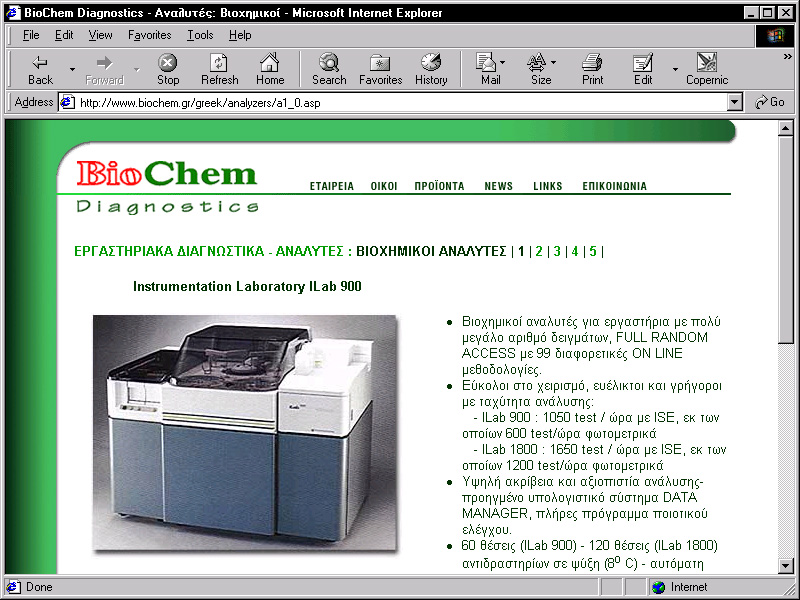
Task: Click the Windows logo throbber icon
Action: (x=775, y=36)
